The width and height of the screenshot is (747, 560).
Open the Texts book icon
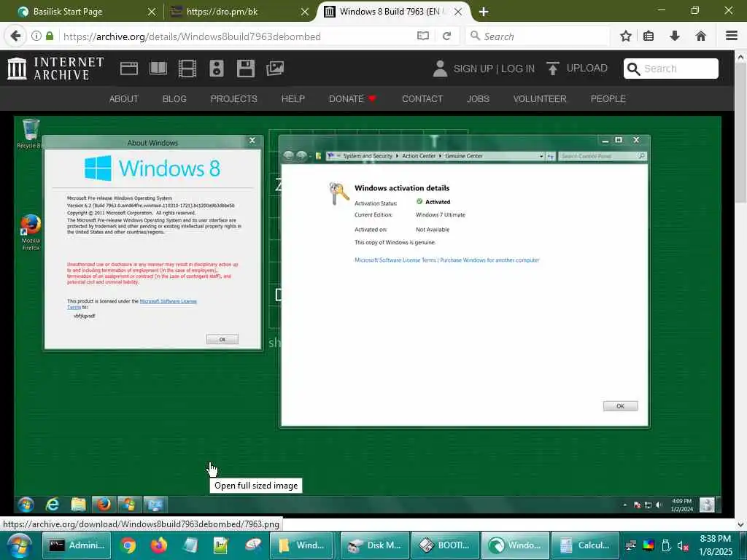pyautogui.click(x=158, y=69)
